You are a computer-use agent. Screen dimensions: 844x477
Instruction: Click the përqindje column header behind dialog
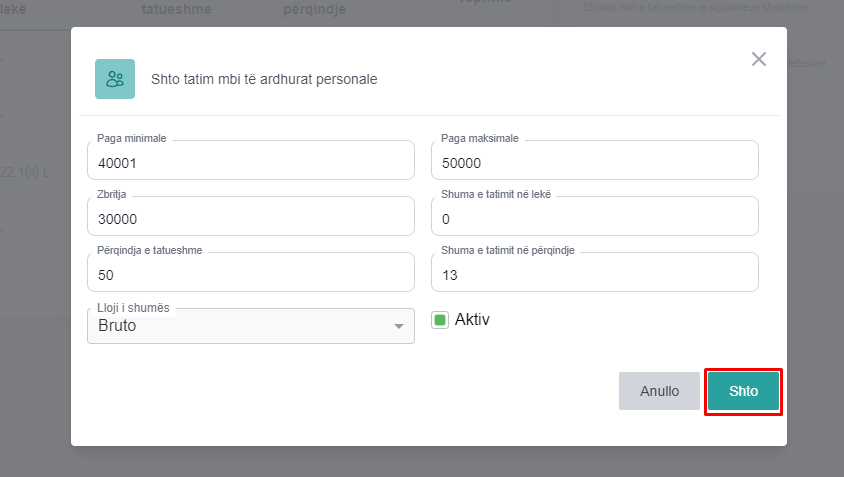(x=315, y=8)
